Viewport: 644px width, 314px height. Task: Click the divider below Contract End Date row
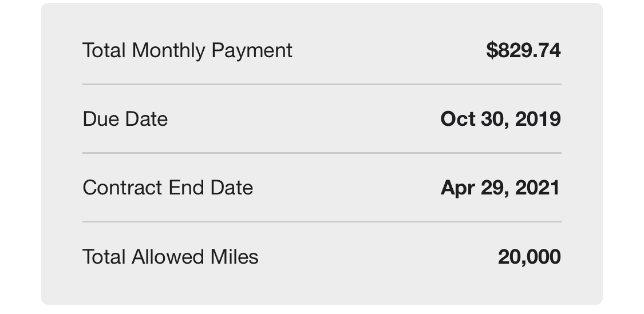click(322, 221)
